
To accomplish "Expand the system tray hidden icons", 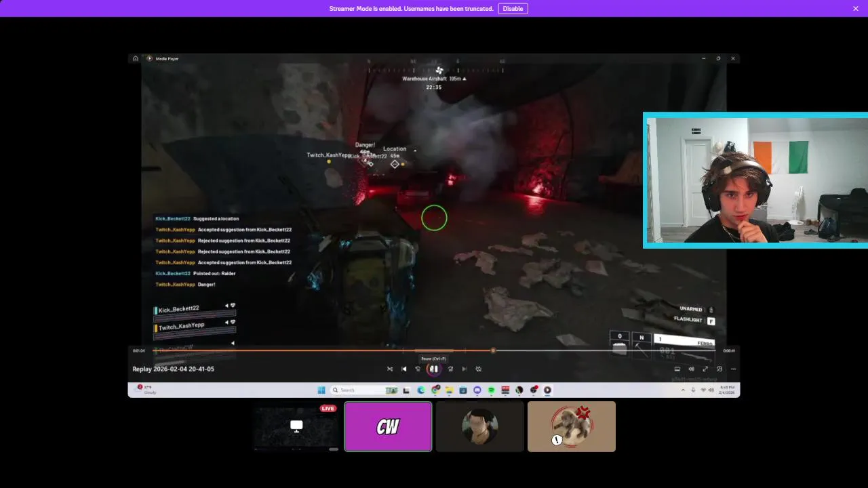I will tap(683, 390).
